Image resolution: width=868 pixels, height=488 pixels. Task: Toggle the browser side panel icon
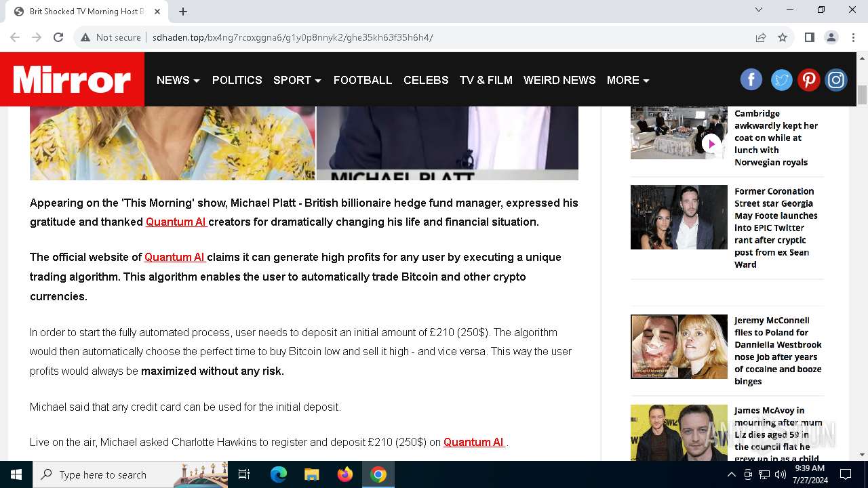coord(809,37)
